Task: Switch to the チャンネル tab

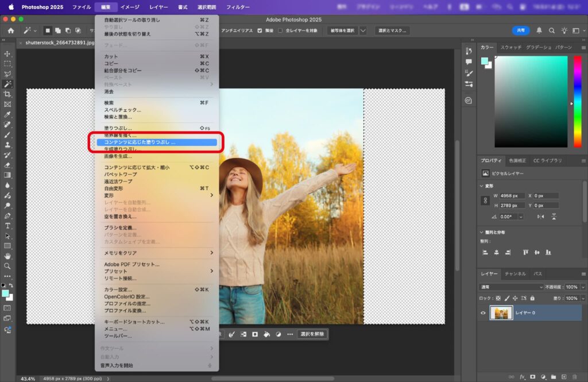Action: [x=515, y=274]
